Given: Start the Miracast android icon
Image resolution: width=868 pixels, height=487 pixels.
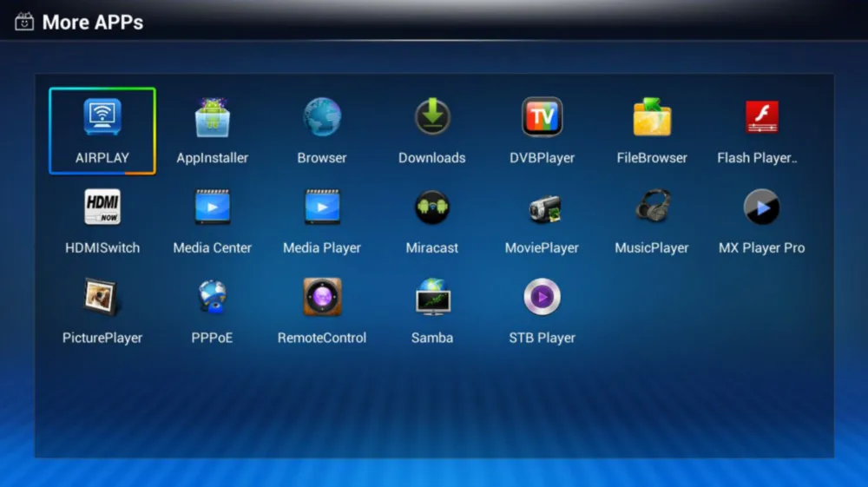Looking at the screenshot, I should pyautogui.click(x=432, y=207).
